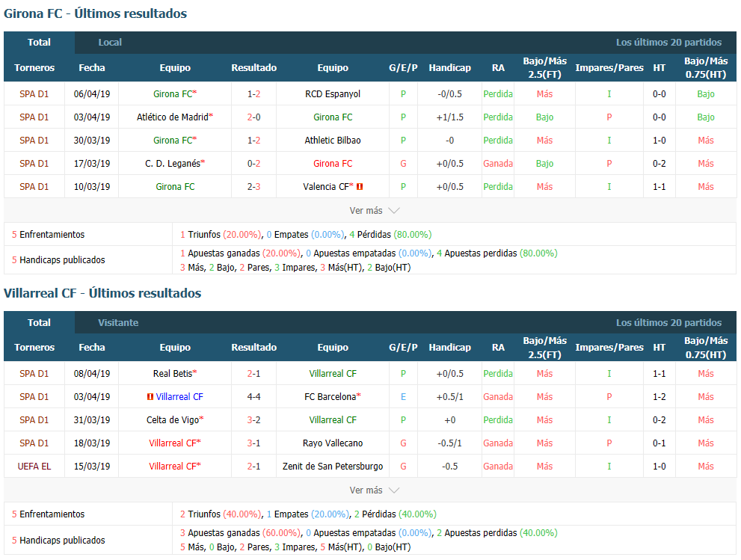Screen dimensions: 741x560
Task: Open the C. D. Leganés team link
Action: 173,164
